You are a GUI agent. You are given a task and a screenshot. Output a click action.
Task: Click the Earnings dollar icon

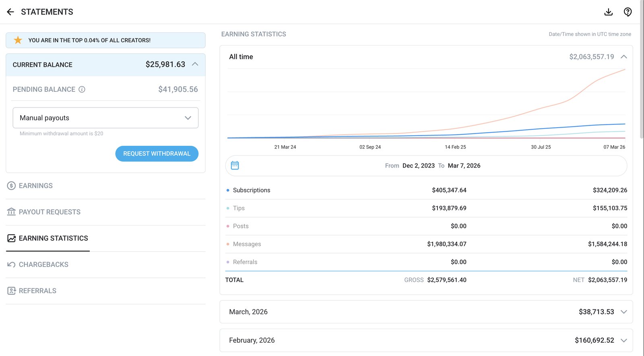pyautogui.click(x=11, y=186)
